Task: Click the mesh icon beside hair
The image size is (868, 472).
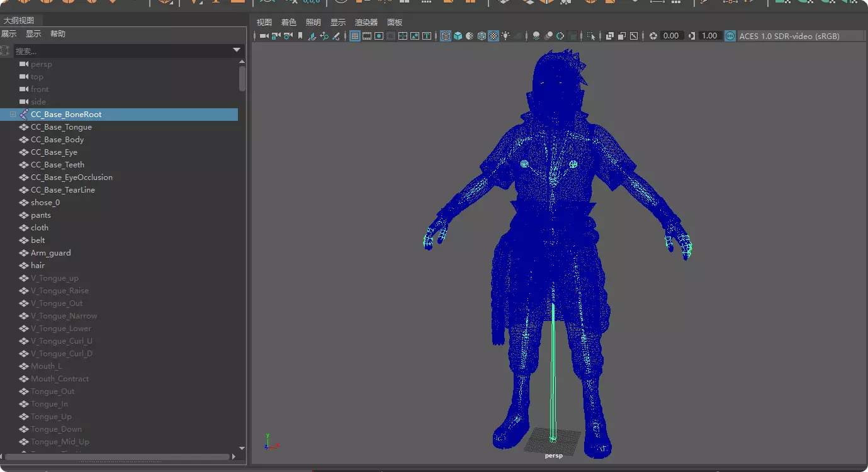Action: (x=24, y=266)
